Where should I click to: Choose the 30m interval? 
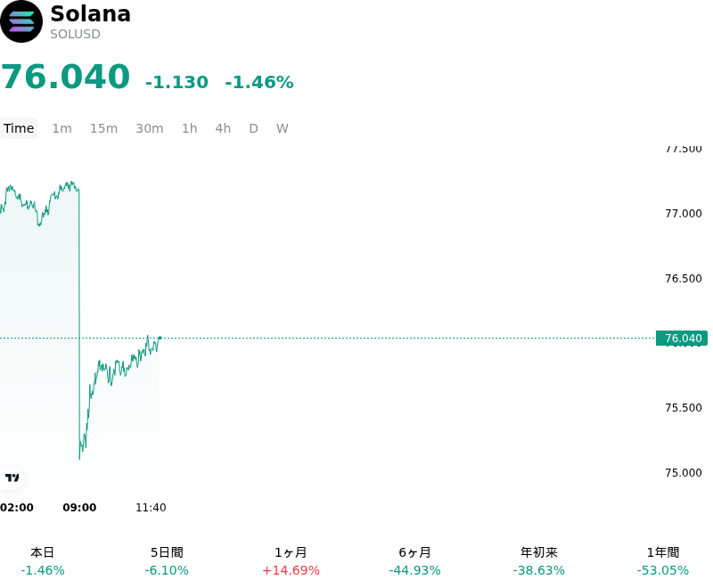point(150,128)
